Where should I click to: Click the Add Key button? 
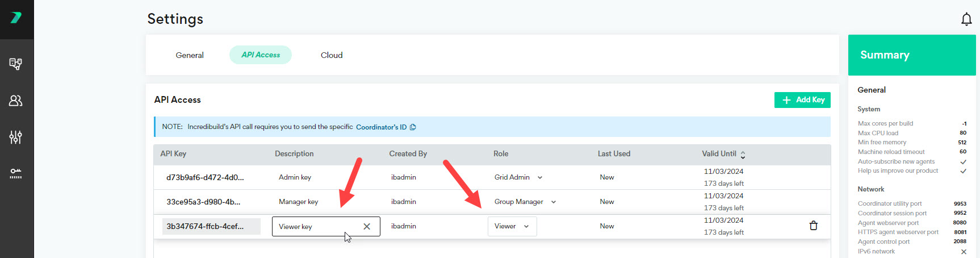point(802,100)
